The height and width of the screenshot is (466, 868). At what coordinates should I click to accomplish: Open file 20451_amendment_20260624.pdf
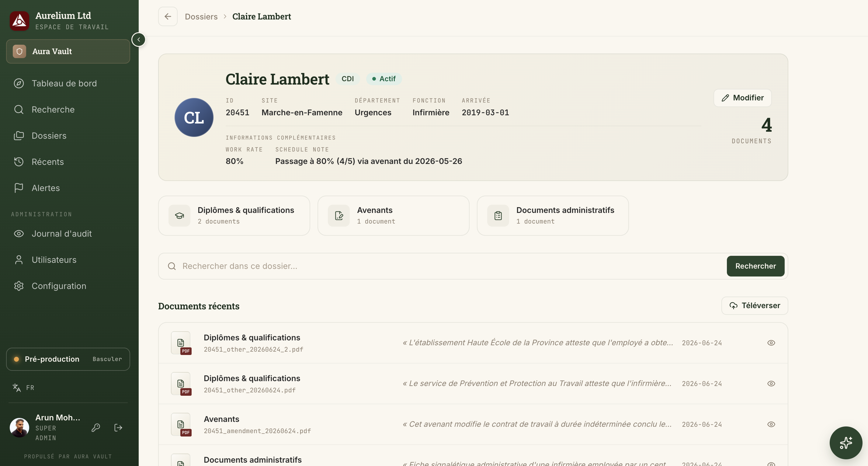tap(473, 424)
